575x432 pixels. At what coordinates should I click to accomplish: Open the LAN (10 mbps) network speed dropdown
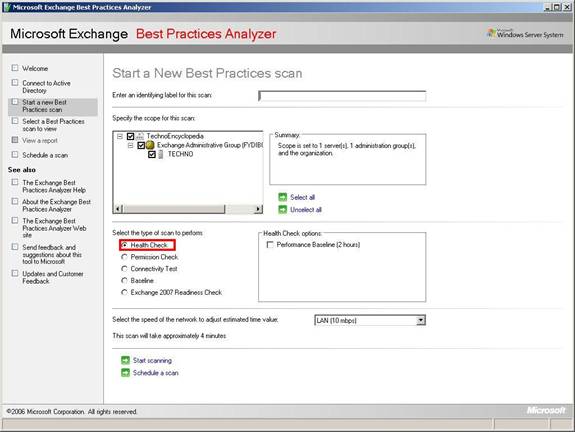coord(421,321)
